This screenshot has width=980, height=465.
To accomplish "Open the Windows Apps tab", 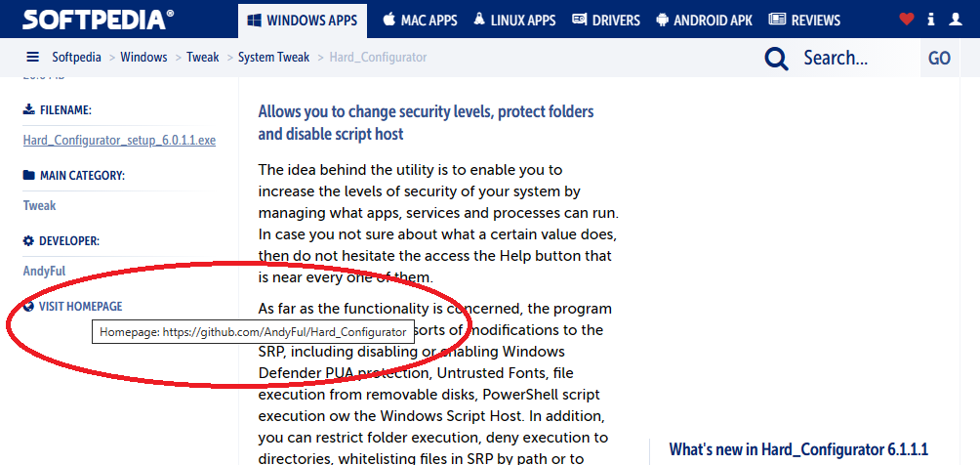I will click(x=302, y=20).
